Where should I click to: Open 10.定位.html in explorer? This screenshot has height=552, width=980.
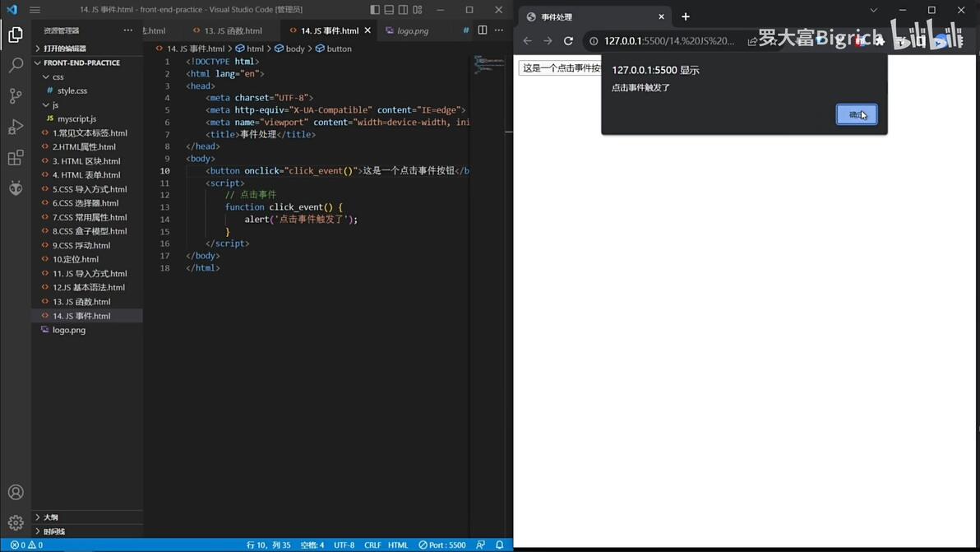pyautogui.click(x=75, y=259)
